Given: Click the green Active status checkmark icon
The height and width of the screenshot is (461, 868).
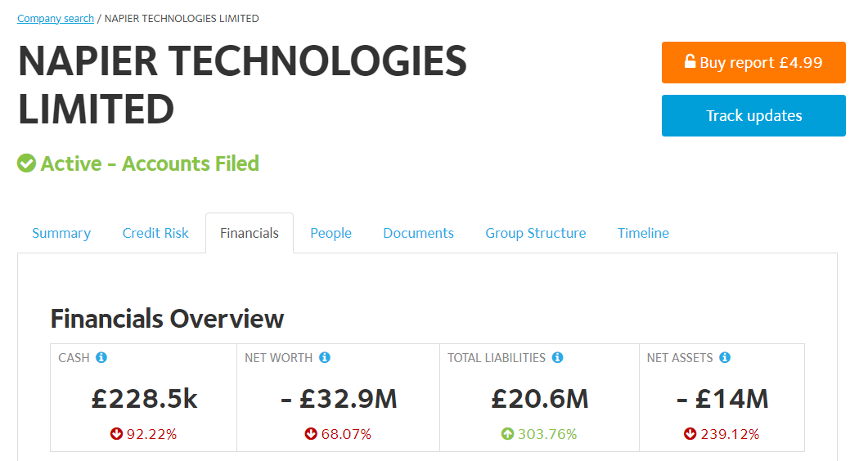Looking at the screenshot, I should (x=26, y=163).
